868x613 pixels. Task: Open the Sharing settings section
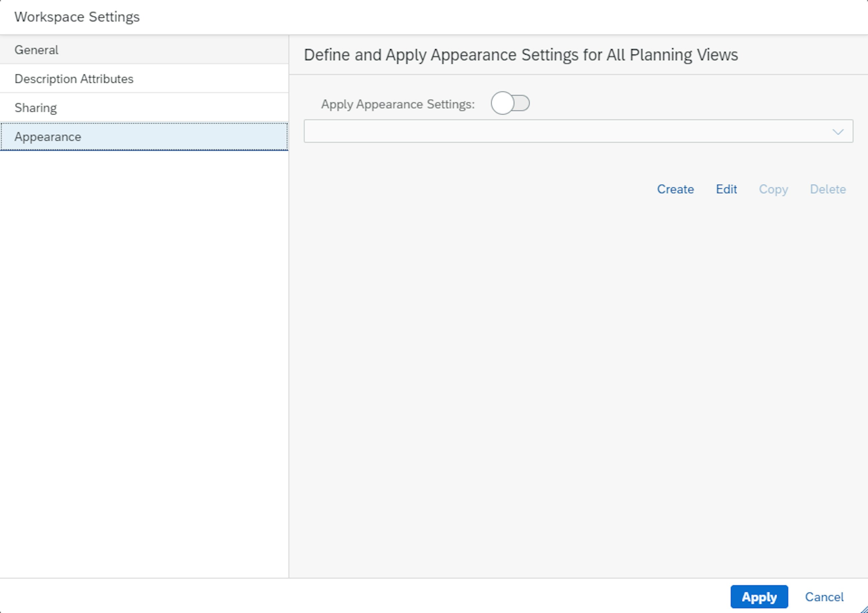point(35,108)
